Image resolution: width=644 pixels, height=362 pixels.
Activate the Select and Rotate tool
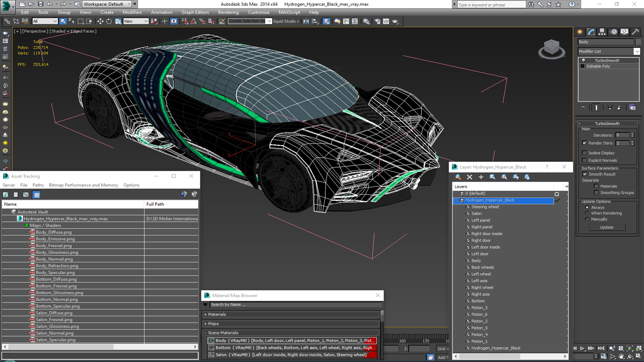click(x=109, y=21)
